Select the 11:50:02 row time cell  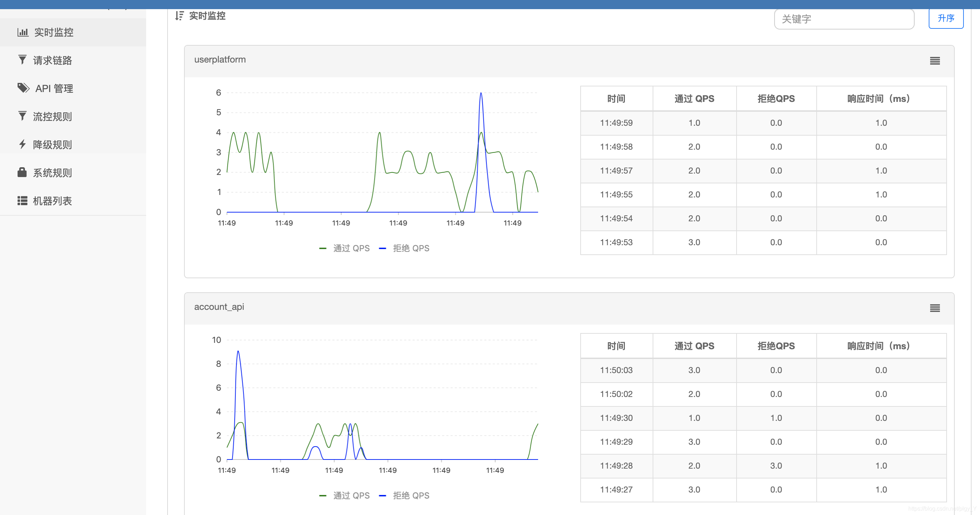click(616, 394)
